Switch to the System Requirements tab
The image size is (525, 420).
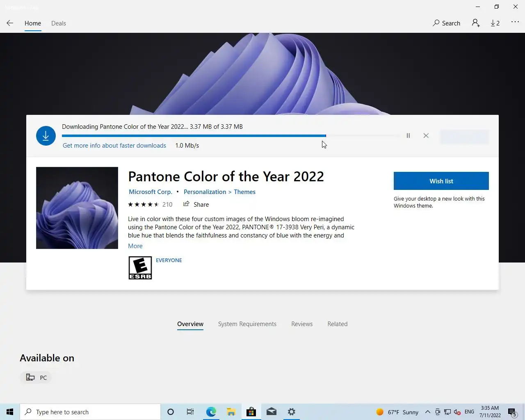point(247,324)
